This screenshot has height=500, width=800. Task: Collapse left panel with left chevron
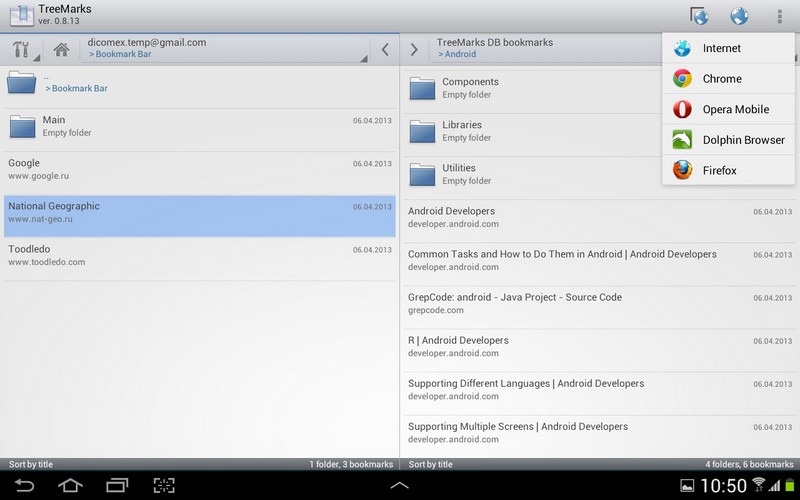385,49
